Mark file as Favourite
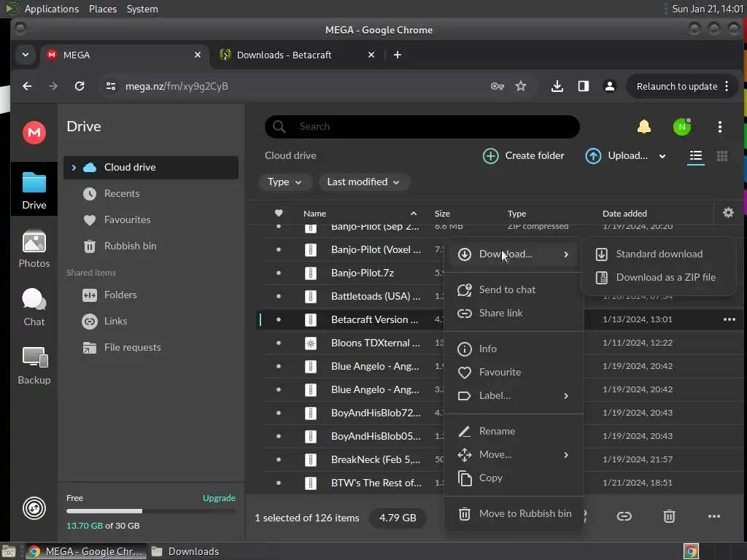The width and height of the screenshot is (747, 560). (514, 373)
